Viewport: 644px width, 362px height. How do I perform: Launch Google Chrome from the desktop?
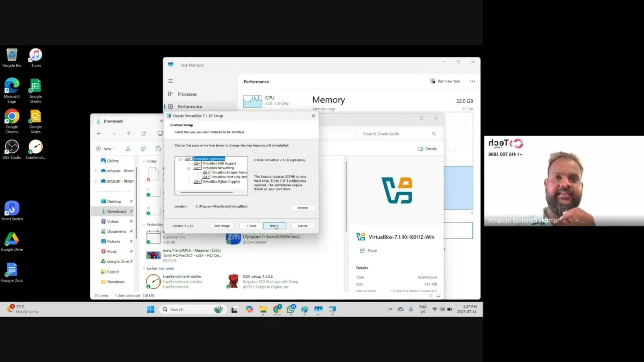click(x=12, y=121)
